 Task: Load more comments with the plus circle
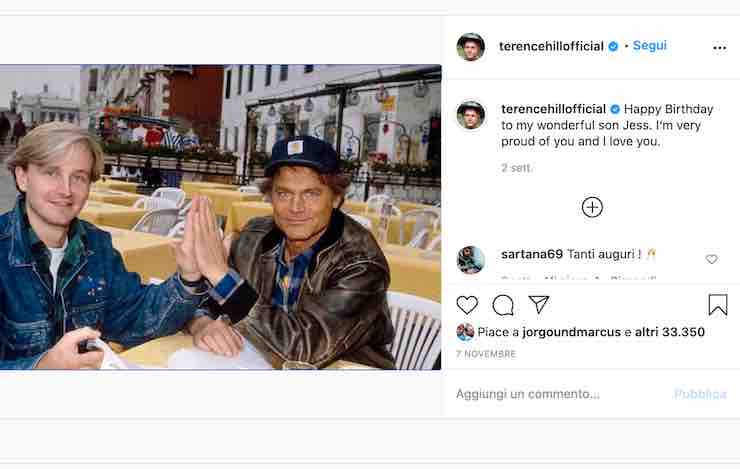point(592,207)
